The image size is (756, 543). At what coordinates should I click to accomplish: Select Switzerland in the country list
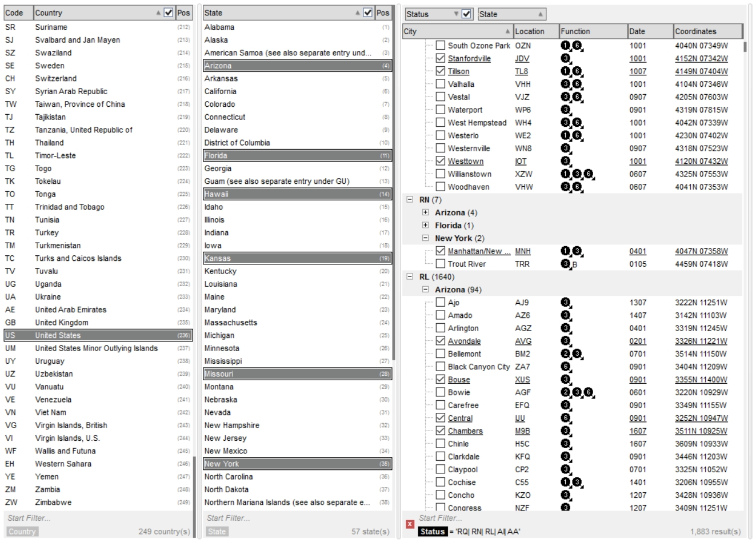[98, 78]
